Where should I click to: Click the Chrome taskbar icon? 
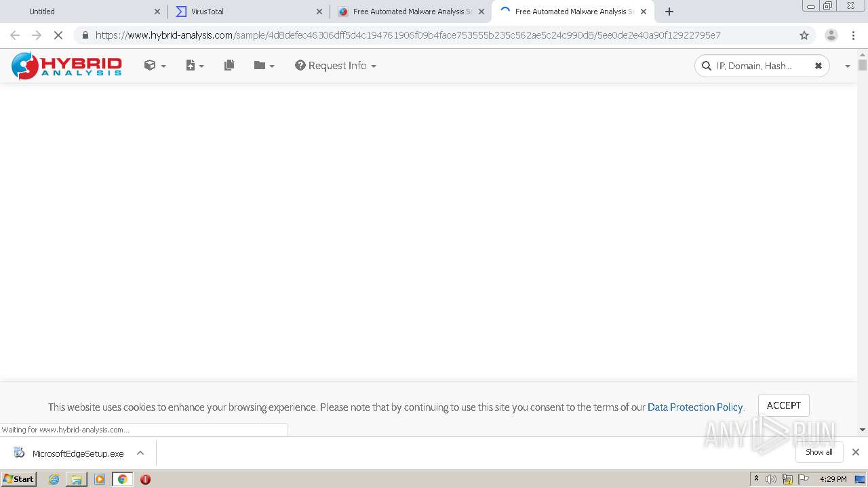123,479
